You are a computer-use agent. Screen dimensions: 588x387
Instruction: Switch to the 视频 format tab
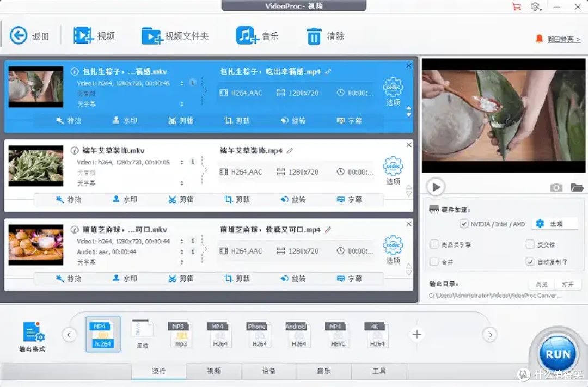[214, 371]
